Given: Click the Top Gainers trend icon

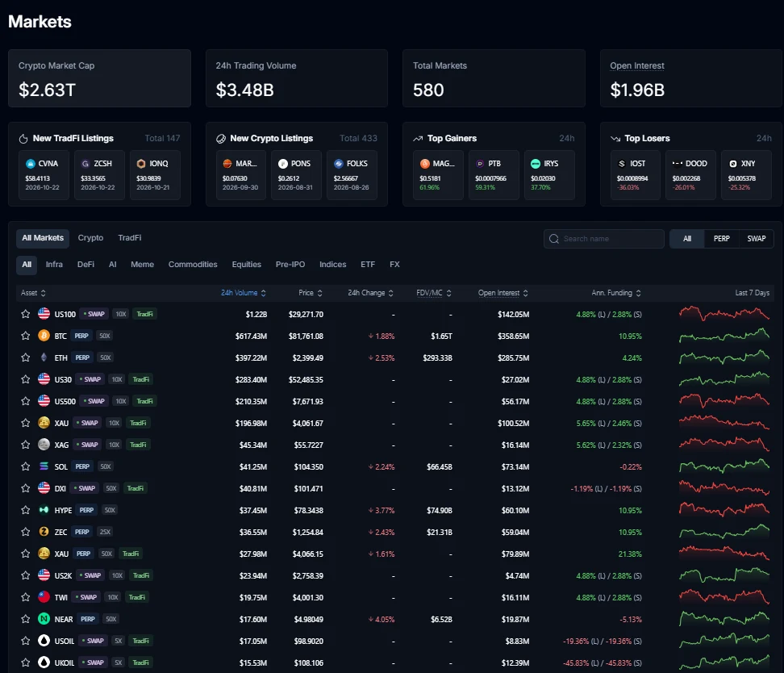Looking at the screenshot, I should 418,139.
